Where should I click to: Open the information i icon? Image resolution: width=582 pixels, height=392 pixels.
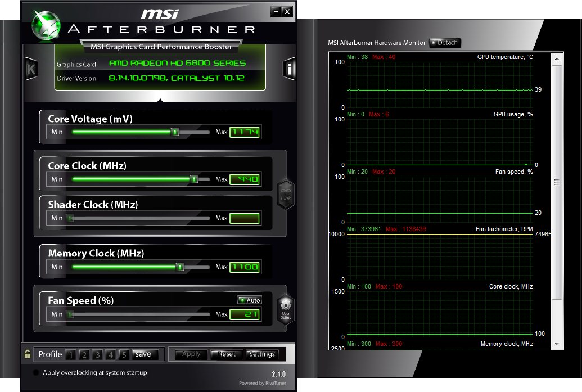click(289, 69)
